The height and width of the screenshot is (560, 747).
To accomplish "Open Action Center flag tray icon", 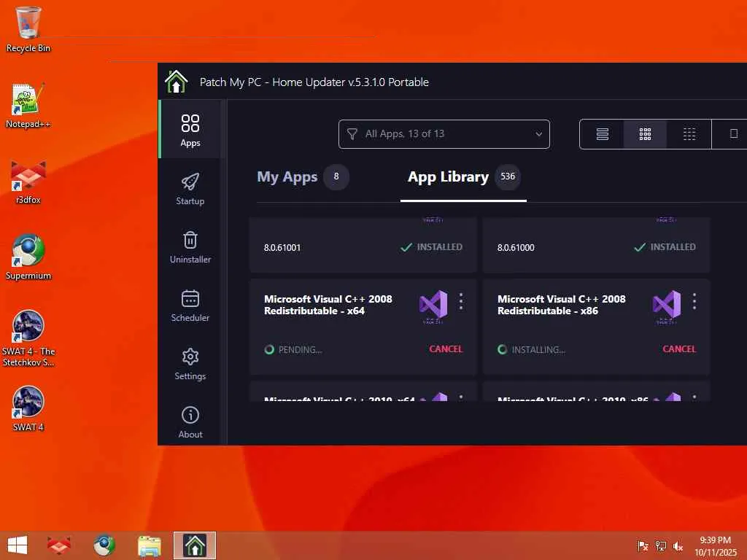I will (x=643, y=545).
